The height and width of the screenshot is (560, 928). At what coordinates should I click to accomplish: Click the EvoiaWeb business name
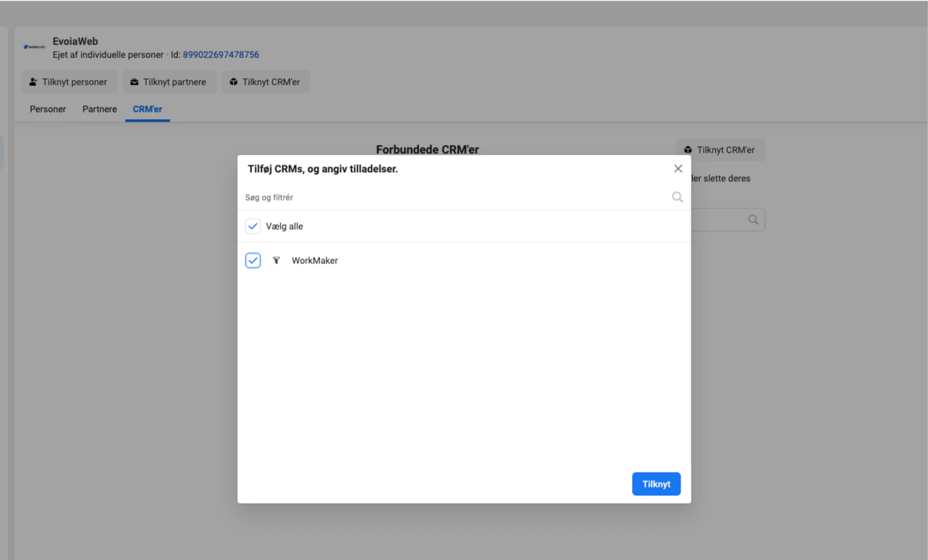(75, 42)
